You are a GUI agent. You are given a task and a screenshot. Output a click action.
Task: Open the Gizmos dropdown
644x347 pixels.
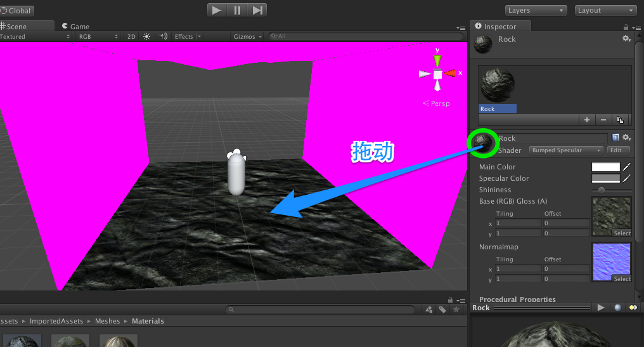point(248,37)
